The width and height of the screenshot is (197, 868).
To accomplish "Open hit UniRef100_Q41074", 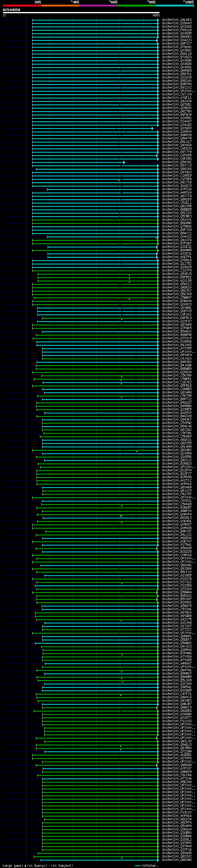I will 177,240.
